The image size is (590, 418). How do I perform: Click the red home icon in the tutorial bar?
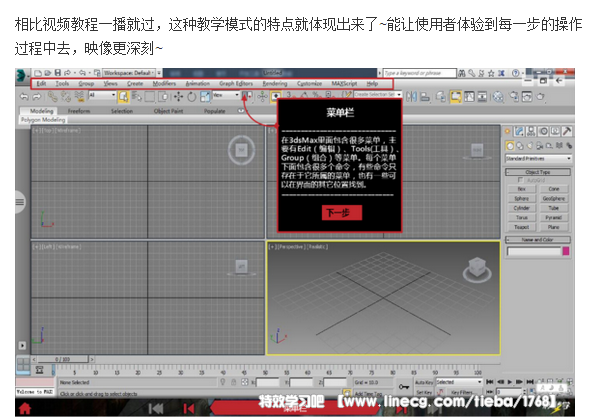pos(25,408)
